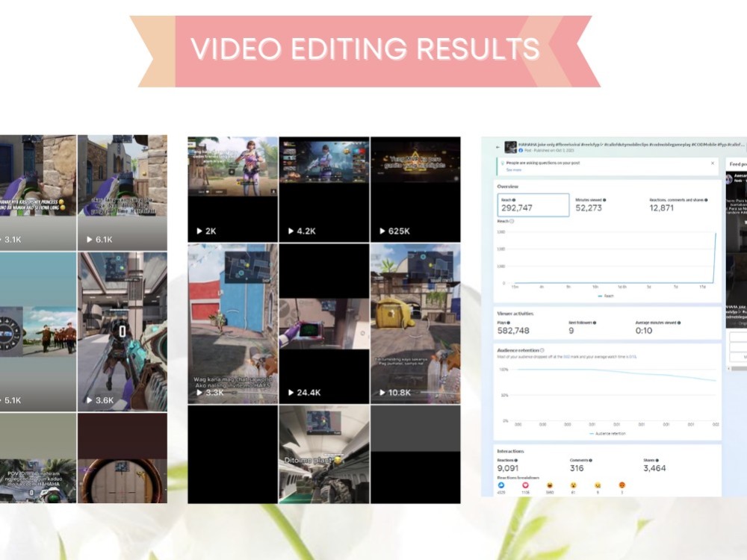Click the 'Viewer activities' section heading
The image size is (747, 560).
pos(515,314)
